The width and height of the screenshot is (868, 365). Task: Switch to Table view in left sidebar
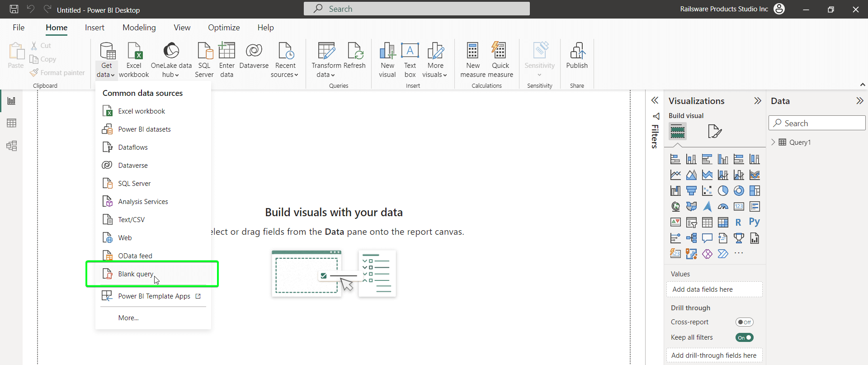[11, 123]
